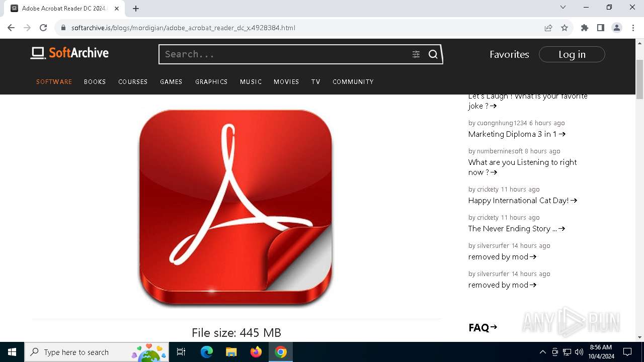Open Chrome extensions puzzle icon
644x362 pixels.
[x=585, y=28]
